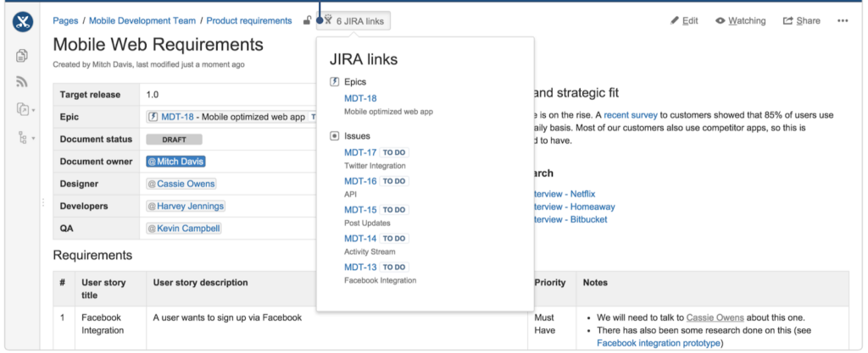Open MDT-15 Post Updates issue
Image resolution: width=868 pixels, height=353 pixels.
(x=360, y=210)
